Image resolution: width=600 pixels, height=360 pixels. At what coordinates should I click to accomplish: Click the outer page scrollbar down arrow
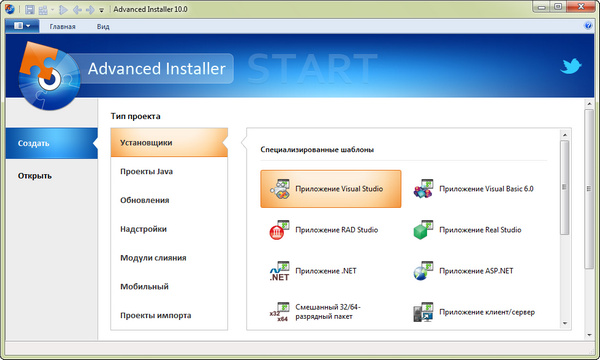[589, 335]
